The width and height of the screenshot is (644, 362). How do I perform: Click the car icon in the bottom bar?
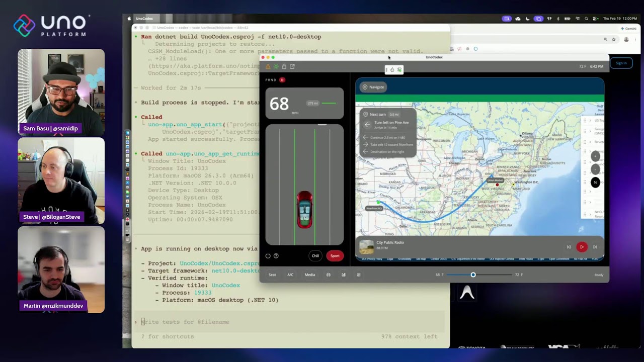tap(329, 275)
